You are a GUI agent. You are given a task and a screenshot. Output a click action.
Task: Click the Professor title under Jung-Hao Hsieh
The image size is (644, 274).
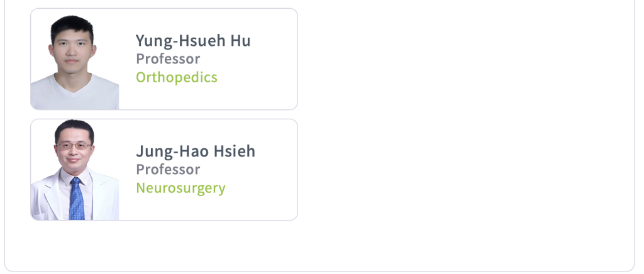click(x=168, y=170)
